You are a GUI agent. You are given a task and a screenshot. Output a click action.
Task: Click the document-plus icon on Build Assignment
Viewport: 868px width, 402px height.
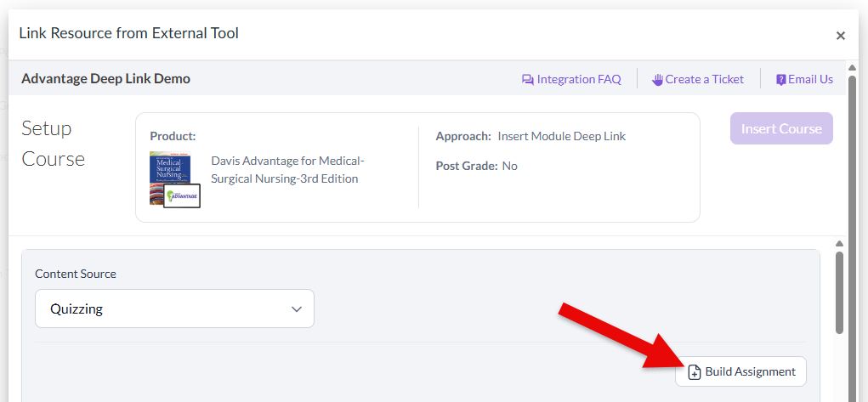(x=695, y=372)
